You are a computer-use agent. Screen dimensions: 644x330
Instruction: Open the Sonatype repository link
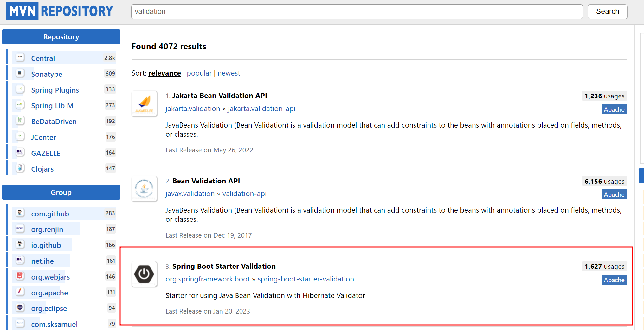(47, 74)
